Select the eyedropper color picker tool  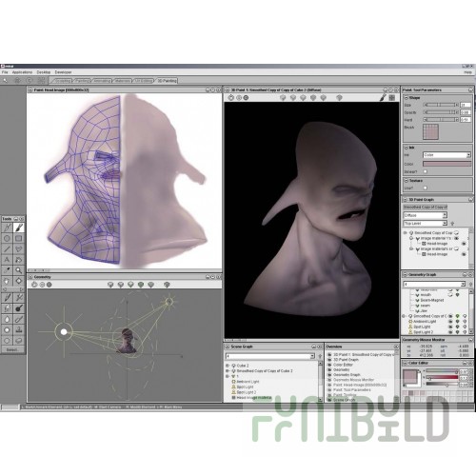point(7,270)
